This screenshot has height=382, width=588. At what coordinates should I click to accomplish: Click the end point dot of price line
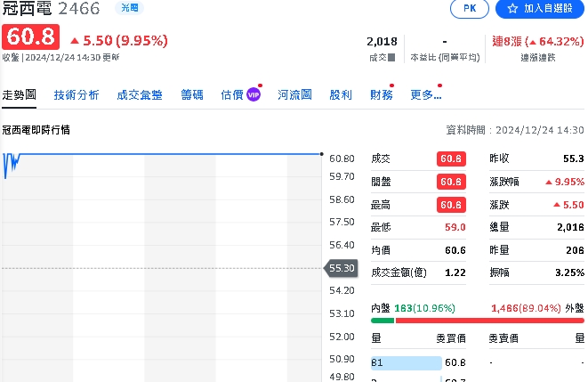[x=321, y=154]
